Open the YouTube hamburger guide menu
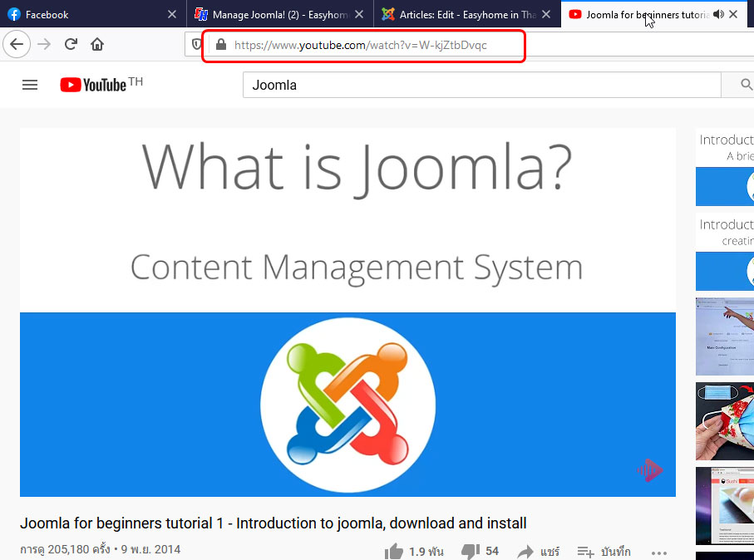754x560 pixels. [x=30, y=85]
